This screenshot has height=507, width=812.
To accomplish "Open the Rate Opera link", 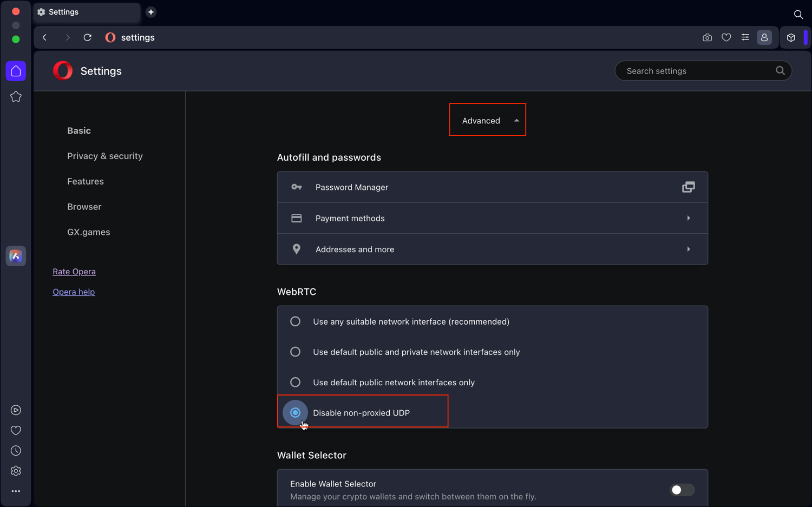I will coord(74,272).
